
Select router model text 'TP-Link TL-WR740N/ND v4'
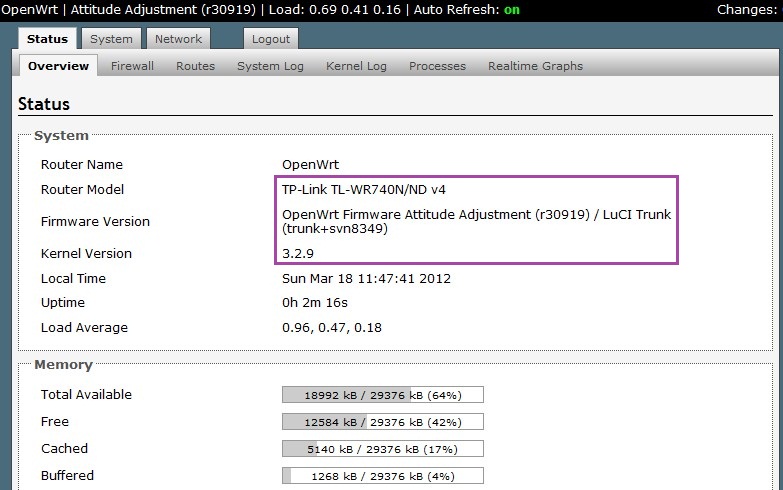coord(364,190)
